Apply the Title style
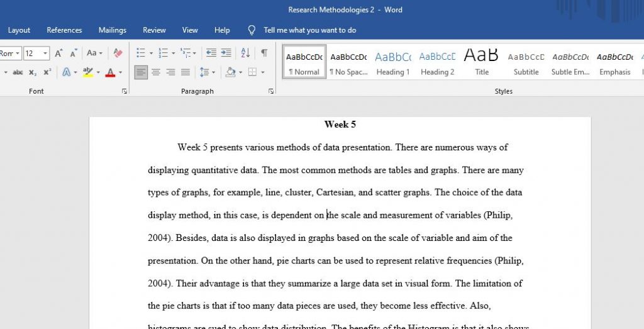 [x=482, y=62]
